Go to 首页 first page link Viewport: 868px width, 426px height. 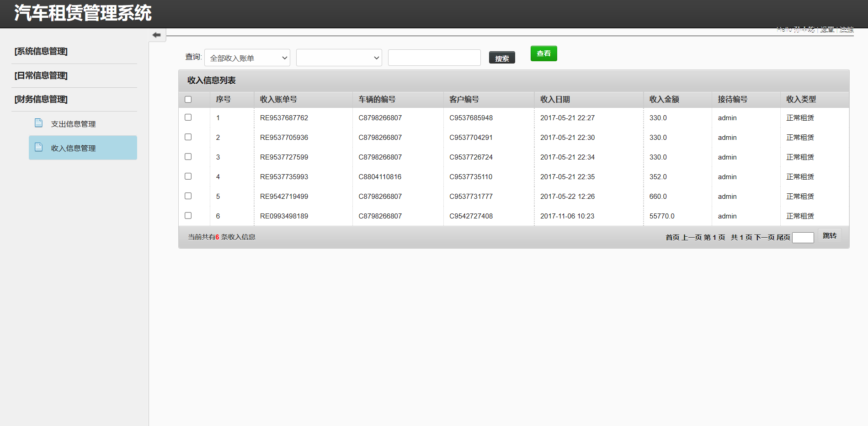672,237
